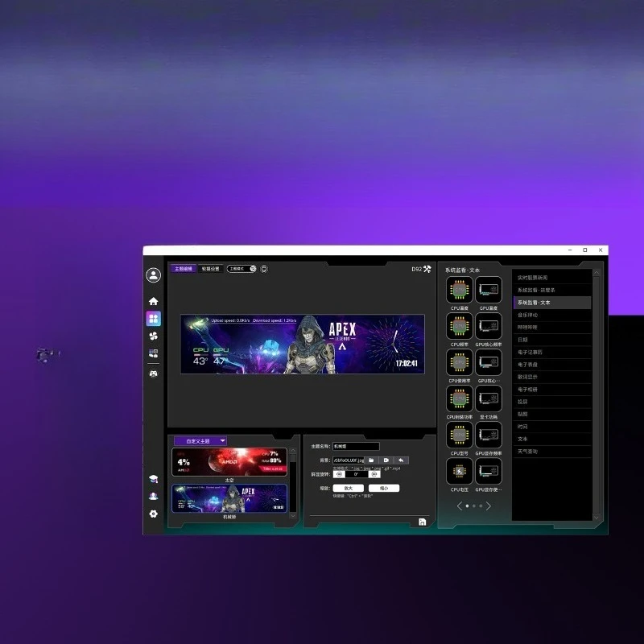
Task: Add the GPU核心频率 widget
Action: [489, 326]
